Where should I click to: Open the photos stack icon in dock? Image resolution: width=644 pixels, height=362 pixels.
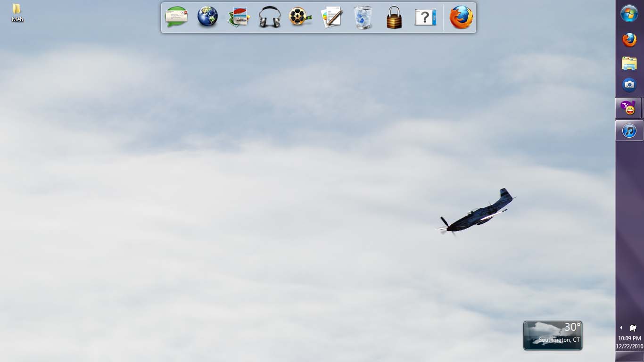point(239,17)
